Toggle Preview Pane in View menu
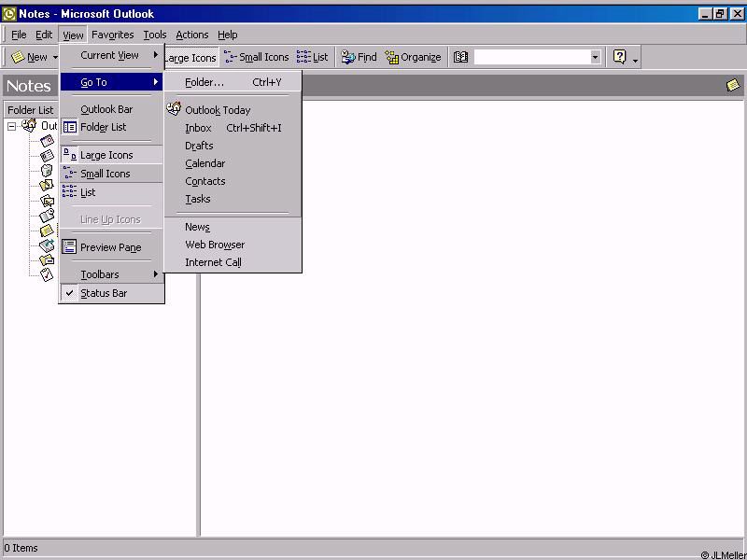Viewport: 747px width, 560px height. [x=110, y=247]
